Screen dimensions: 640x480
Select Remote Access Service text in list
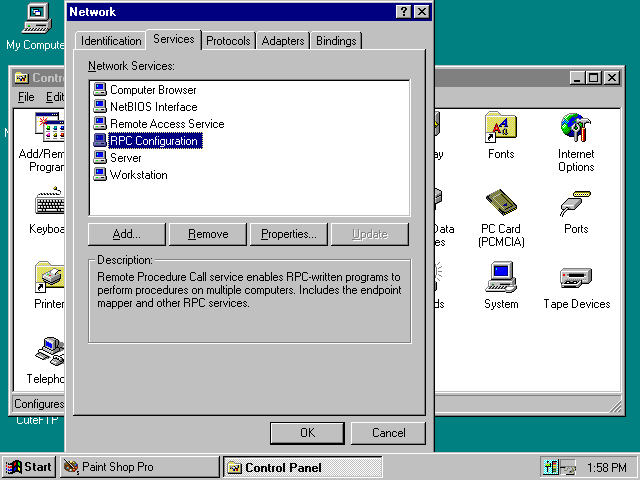click(167, 124)
